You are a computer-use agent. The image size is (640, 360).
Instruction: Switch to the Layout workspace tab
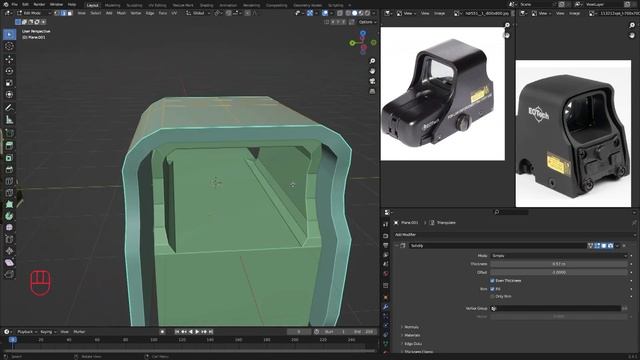[x=93, y=5]
